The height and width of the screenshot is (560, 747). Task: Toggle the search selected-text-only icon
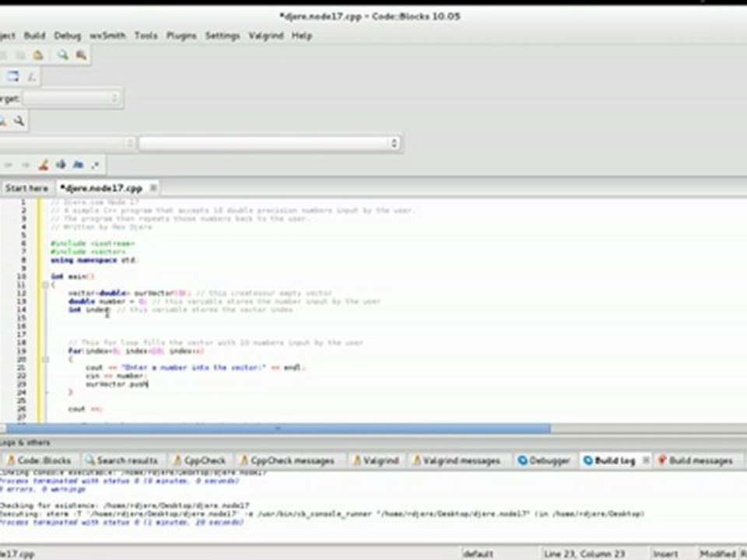point(61,165)
